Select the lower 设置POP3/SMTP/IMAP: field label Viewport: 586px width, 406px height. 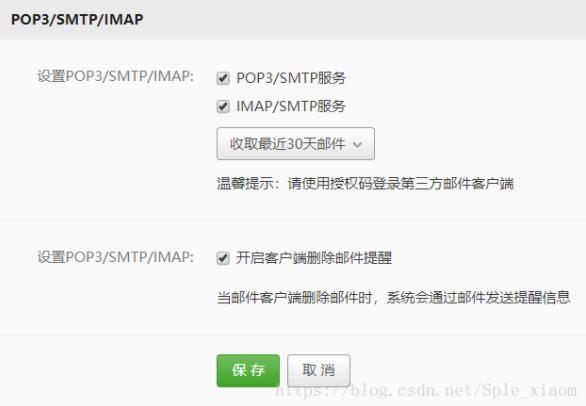coord(115,257)
